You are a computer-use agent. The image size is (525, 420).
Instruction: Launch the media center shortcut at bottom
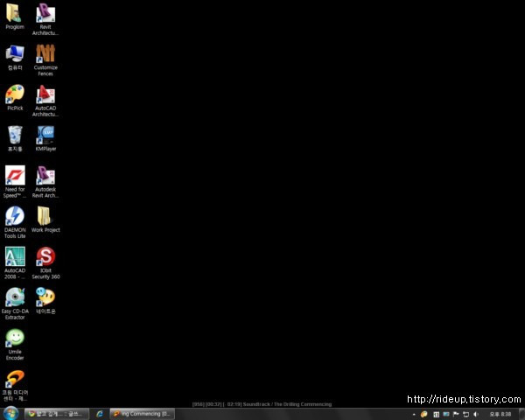tap(15, 385)
